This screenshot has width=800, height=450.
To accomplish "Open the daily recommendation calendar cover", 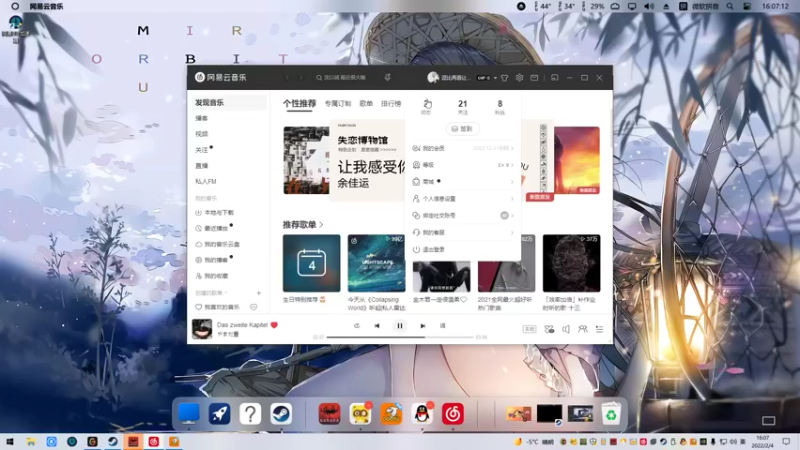I will pyautogui.click(x=312, y=263).
